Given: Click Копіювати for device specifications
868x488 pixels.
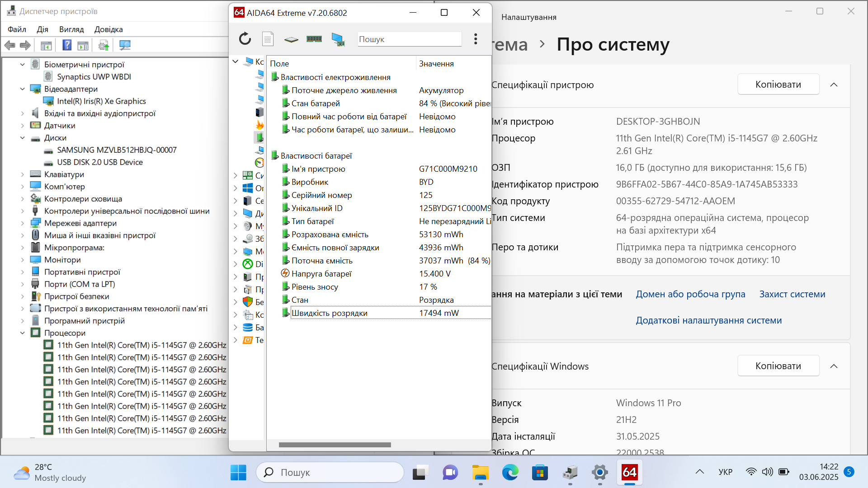Looking at the screenshot, I should pyautogui.click(x=778, y=84).
